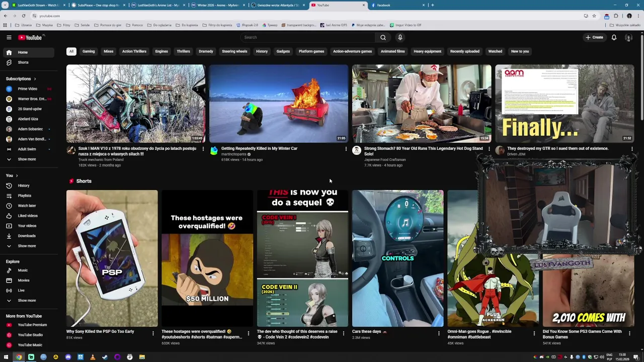
Task: Open the notifications bell
Action: (x=614, y=37)
